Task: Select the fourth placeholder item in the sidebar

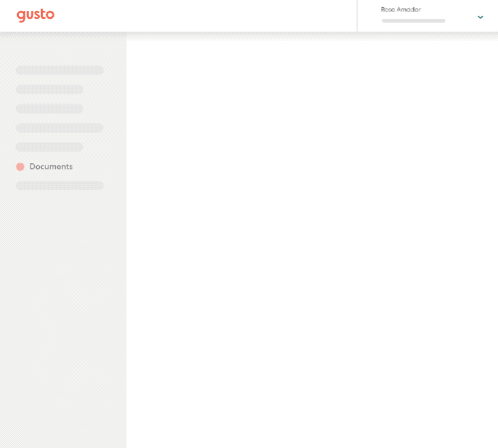Action: (60, 127)
